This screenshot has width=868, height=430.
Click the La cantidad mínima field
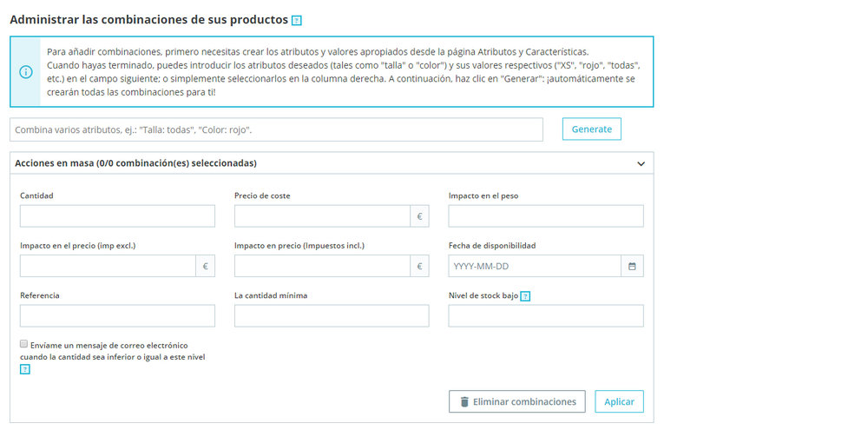click(x=332, y=316)
